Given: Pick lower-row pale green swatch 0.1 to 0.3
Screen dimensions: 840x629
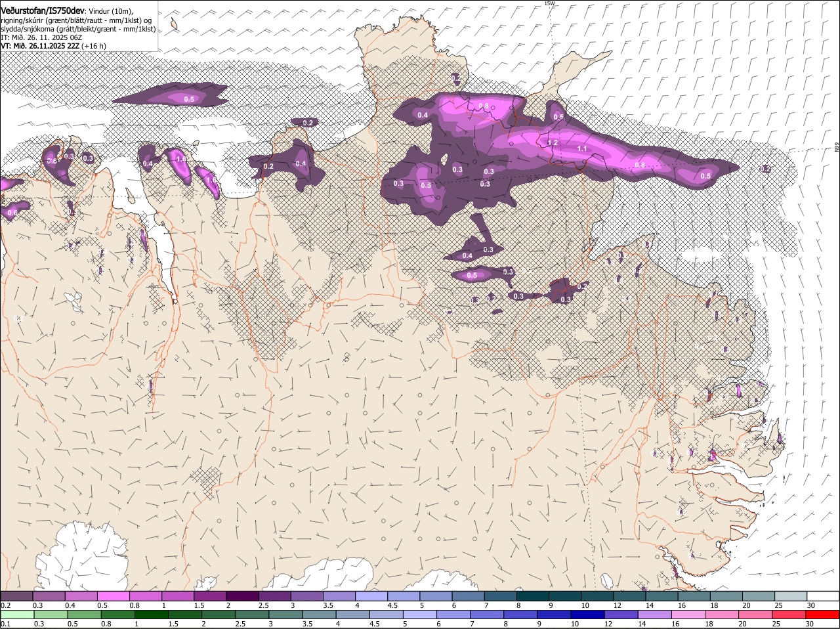Looking at the screenshot, I should tap(17, 615).
